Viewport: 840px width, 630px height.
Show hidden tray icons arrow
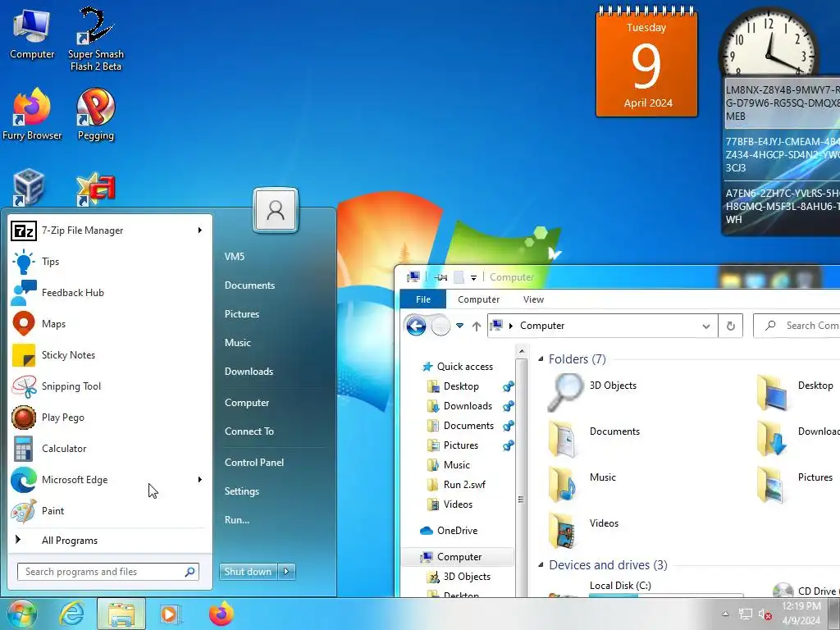coord(725,614)
